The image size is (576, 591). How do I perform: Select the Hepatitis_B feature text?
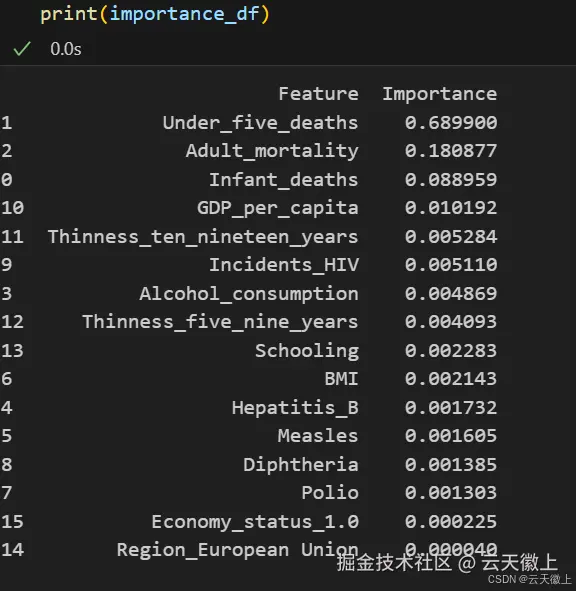click(x=295, y=408)
